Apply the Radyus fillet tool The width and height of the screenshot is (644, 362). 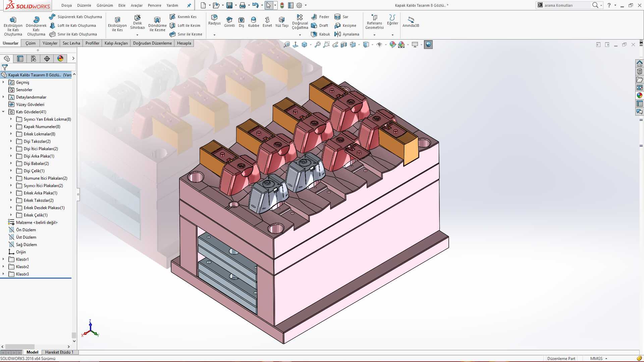[x=214, y=20]
